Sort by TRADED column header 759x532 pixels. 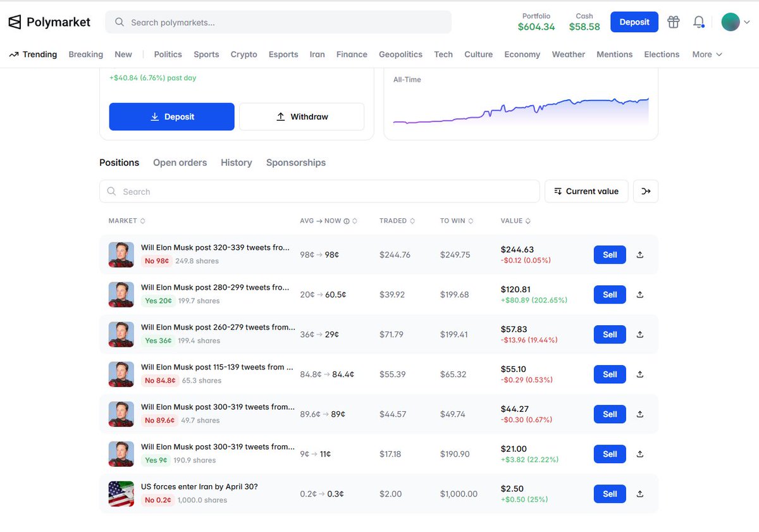coord(397,221)
